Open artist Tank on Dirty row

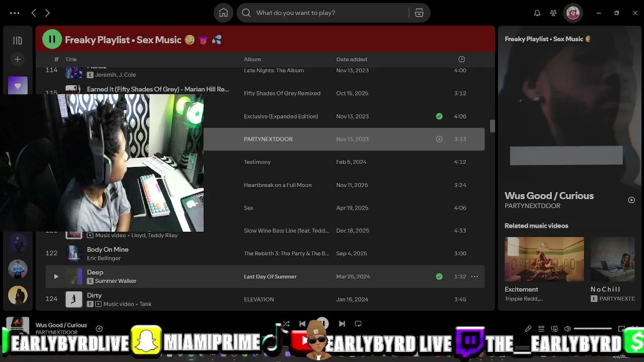(x=145, y=304)
